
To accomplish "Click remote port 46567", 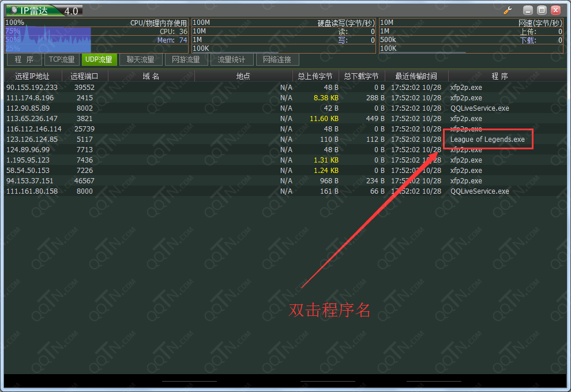I will tap(84, 181).
